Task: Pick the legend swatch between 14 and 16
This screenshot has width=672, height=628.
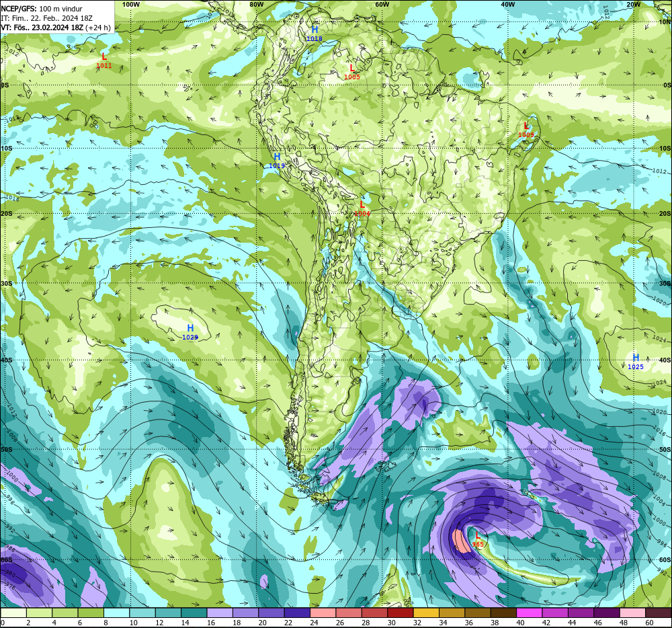Action: [194, 613]
